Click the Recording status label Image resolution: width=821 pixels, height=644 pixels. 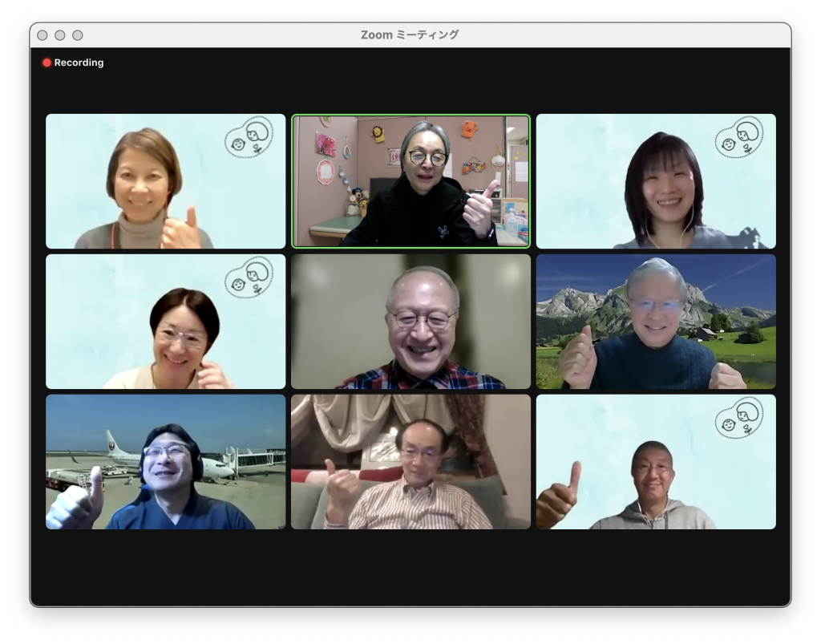point(79,63)
